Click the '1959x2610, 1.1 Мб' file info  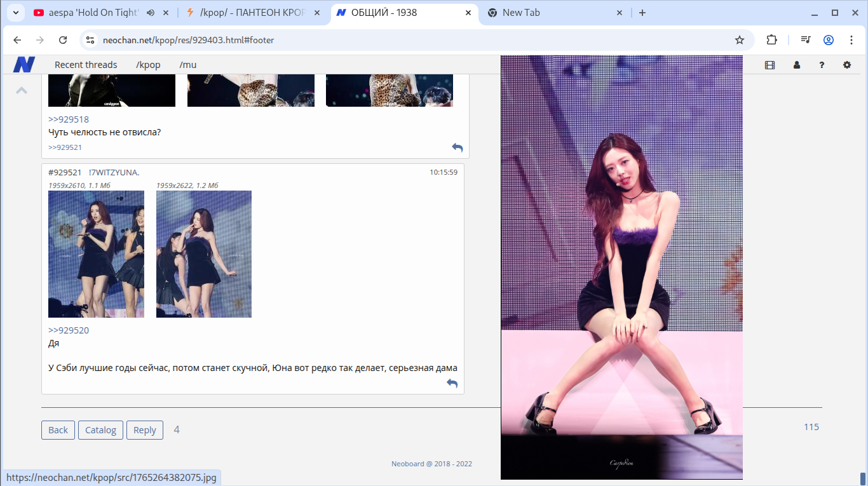tap(79, 186)
